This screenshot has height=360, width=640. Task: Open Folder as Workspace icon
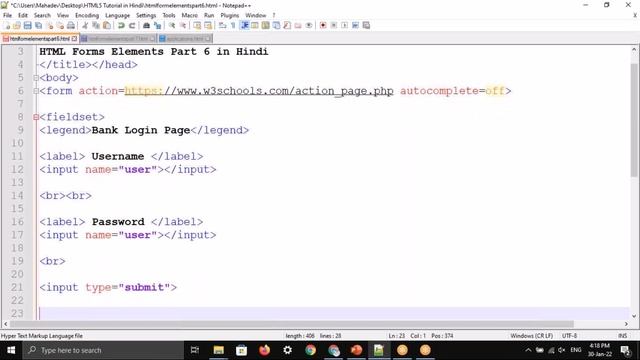[298, 25]
